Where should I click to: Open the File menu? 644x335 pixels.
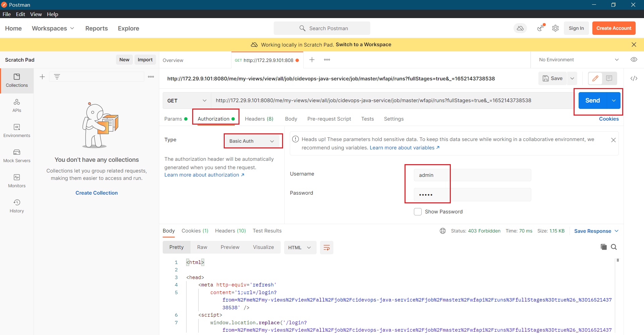pos(7,14)
